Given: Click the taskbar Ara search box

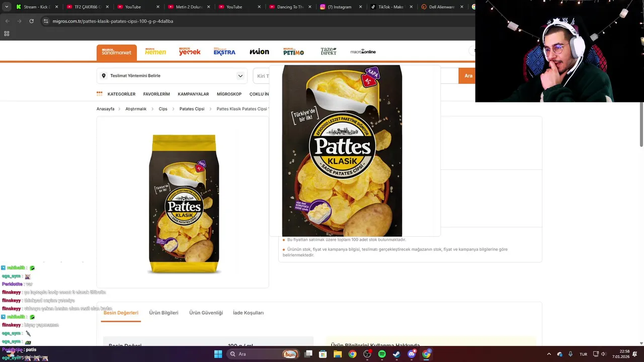Looking at the screenshot, I should 263,354.
